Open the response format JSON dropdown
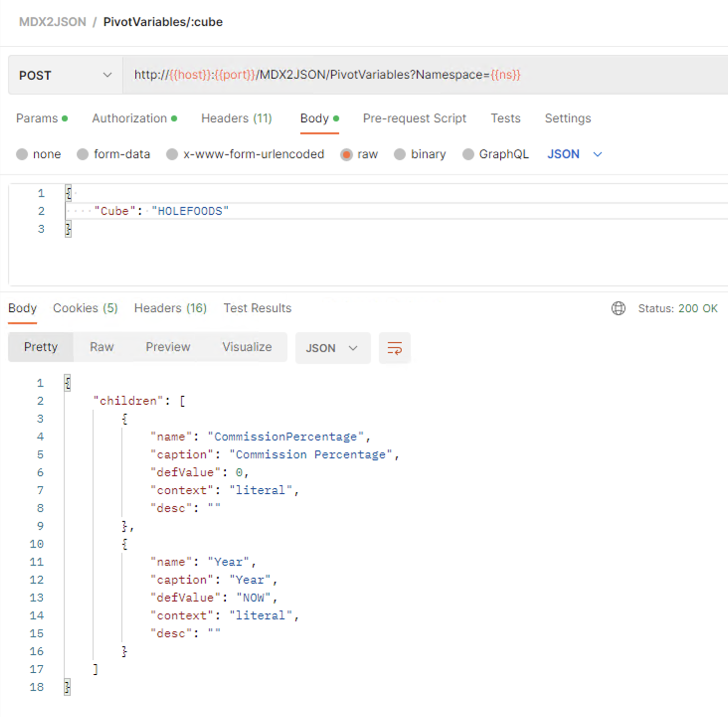The image size is (728, 717). (333, 348)
